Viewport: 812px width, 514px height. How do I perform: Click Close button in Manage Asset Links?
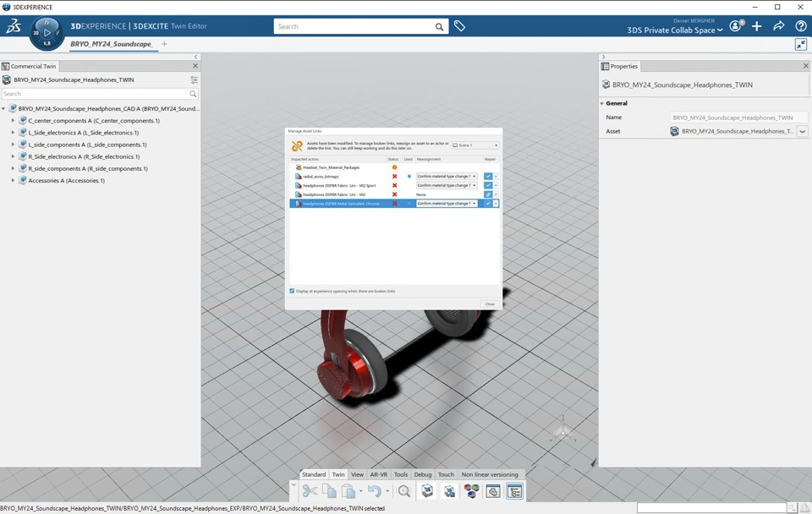coord(490,303)
